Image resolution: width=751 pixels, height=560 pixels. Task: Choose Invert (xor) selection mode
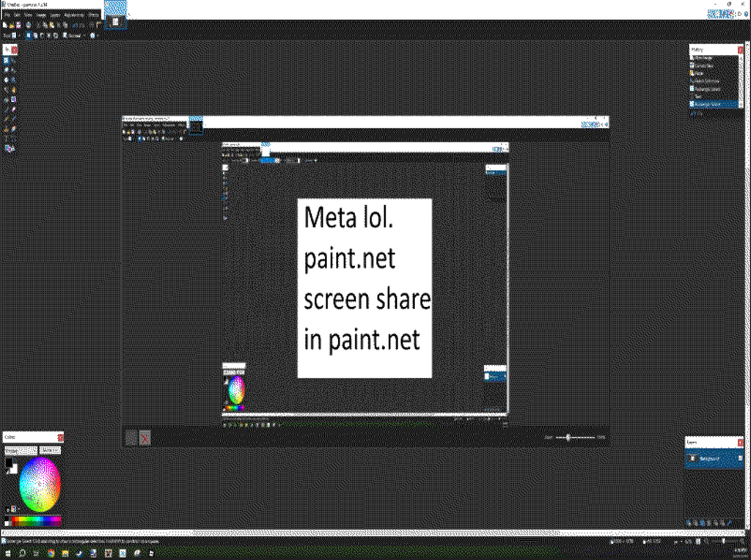(x=56, y=35)
